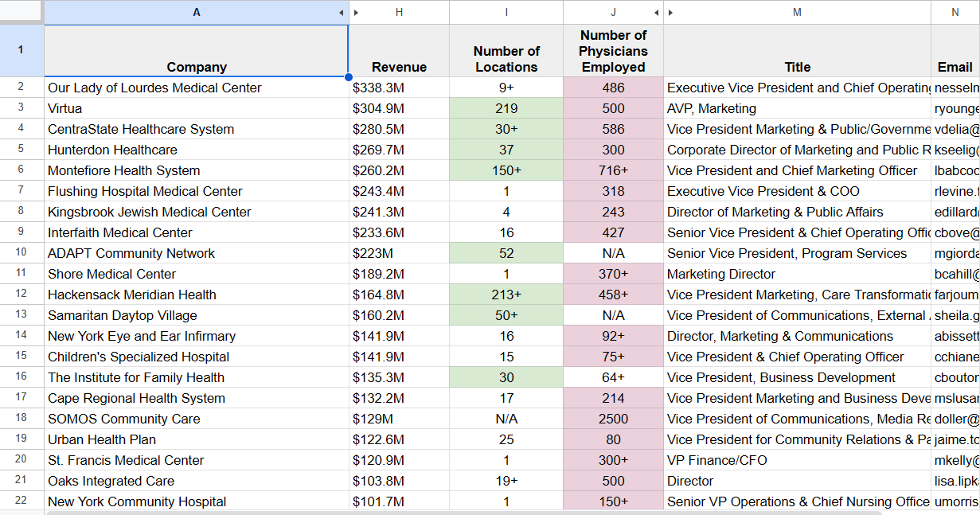The height and width of the screenshot is (515, 980).
Task: Select The Institute for Family Health cell
Action: coord(197,377)
